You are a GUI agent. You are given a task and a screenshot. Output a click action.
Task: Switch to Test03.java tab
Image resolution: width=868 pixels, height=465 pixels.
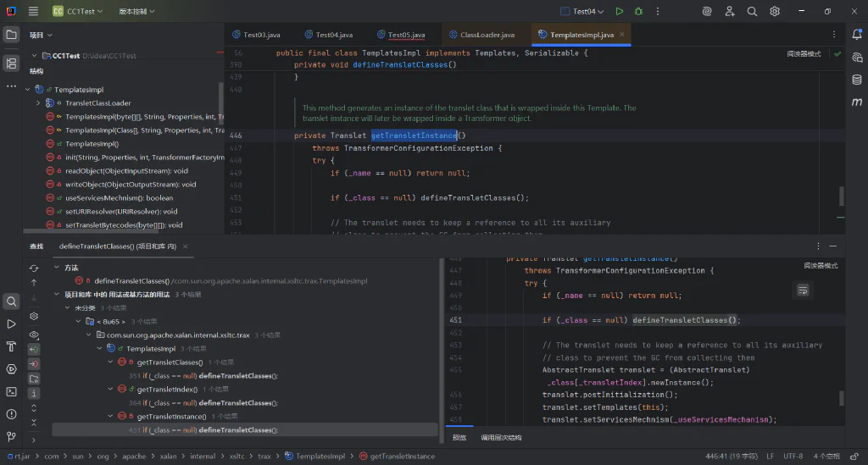tap(256, 34)
